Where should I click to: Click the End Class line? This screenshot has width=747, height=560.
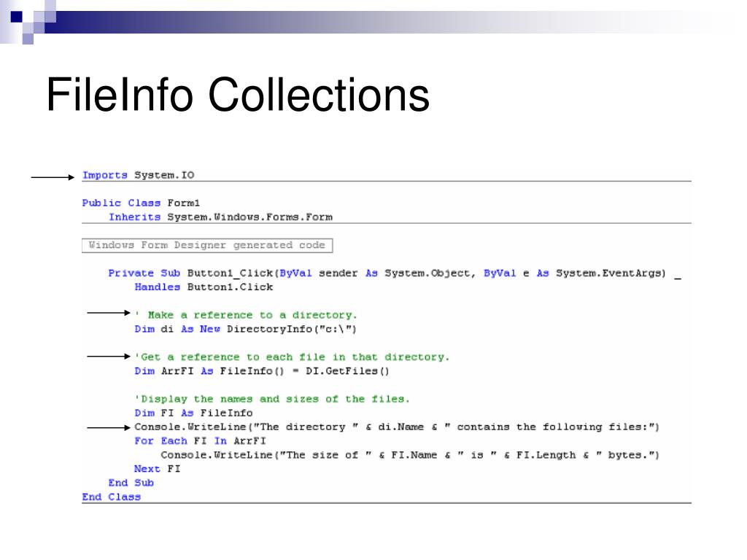(112, 497)
